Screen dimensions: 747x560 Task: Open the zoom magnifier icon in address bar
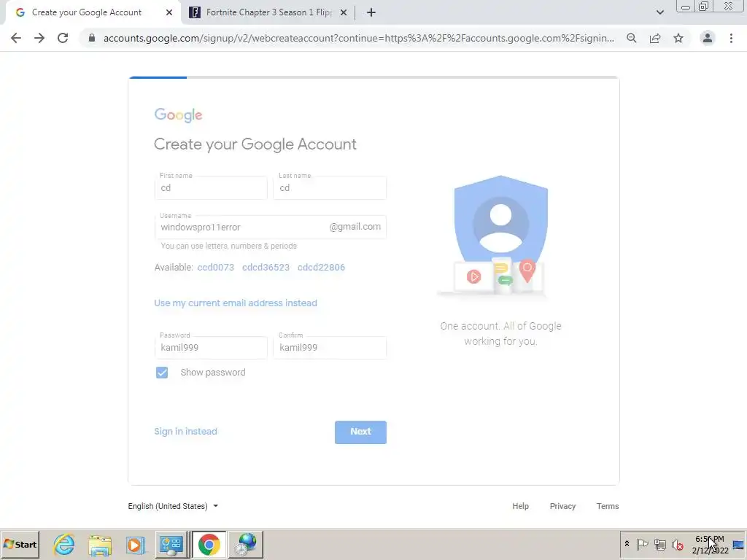632,38
